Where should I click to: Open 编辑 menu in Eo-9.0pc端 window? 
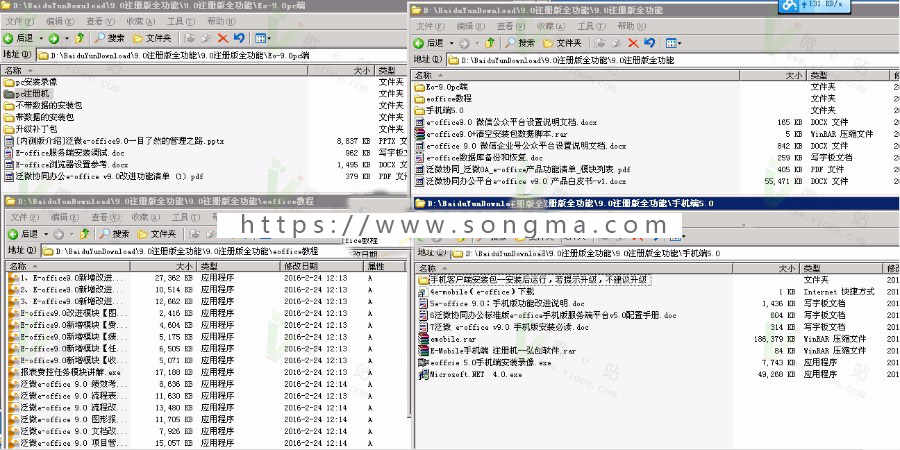60,21
